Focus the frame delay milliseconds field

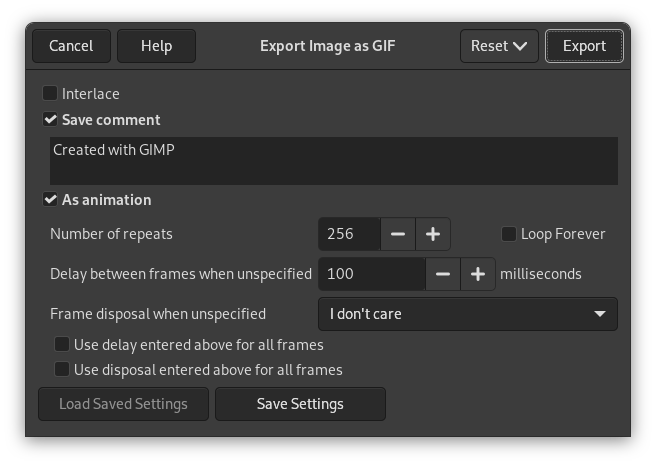pyautogui.click(x=371, y=274)
